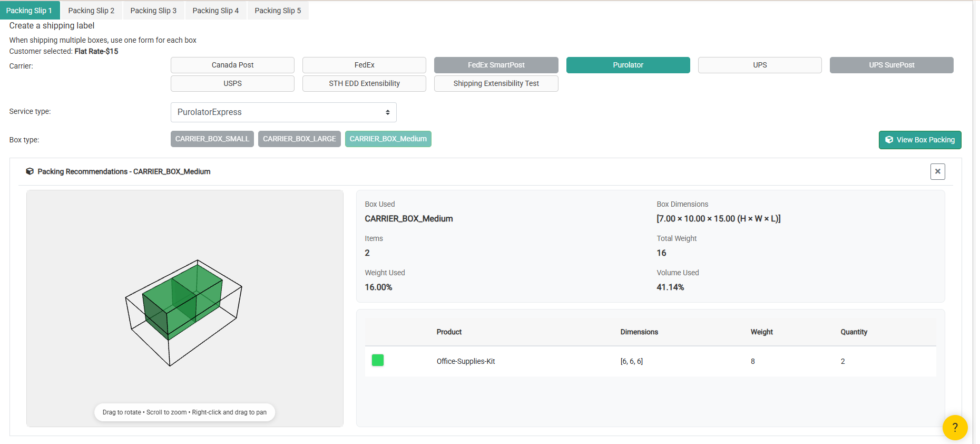Click the Box Used CARRIER_BOX_Medium value
Viewport: 980px width, 444px height.
tap(409, 218)
